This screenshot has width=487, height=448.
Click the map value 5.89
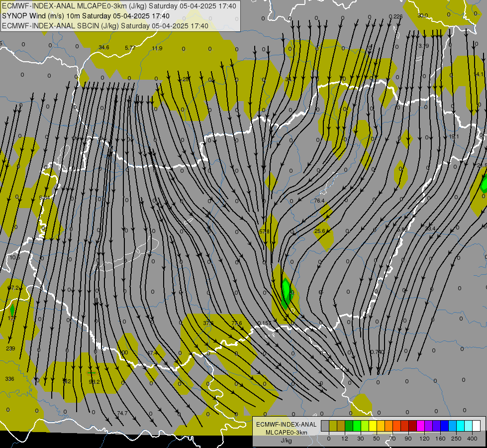coord(402,229)
